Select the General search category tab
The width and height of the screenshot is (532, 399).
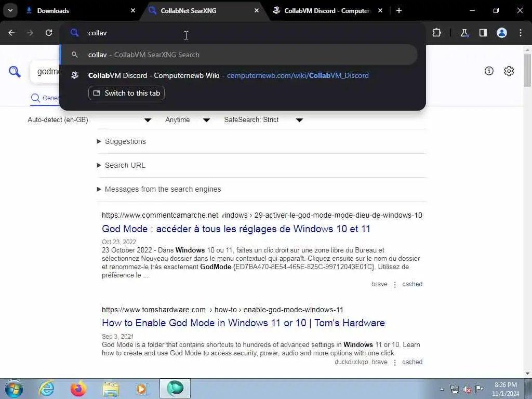point(45,98)
